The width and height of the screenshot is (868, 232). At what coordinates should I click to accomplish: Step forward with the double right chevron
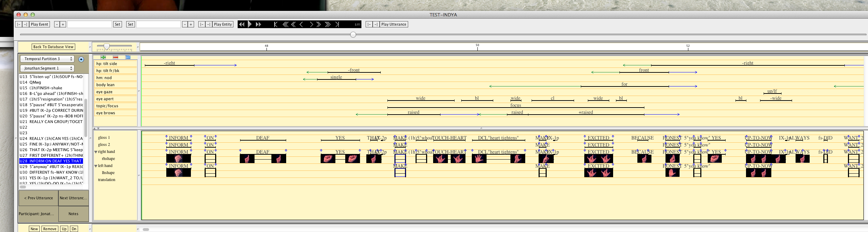[x=319, y=24]
